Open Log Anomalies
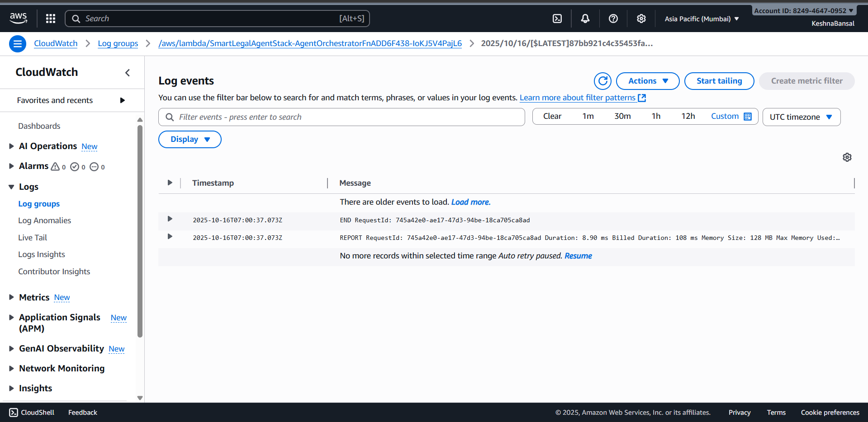 [x=45, y=220]
